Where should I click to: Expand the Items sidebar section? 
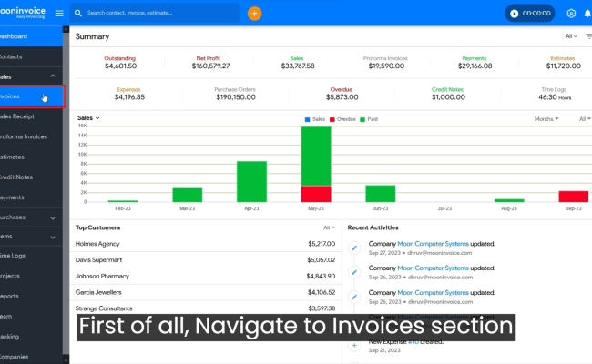click(x=53, y=238)
